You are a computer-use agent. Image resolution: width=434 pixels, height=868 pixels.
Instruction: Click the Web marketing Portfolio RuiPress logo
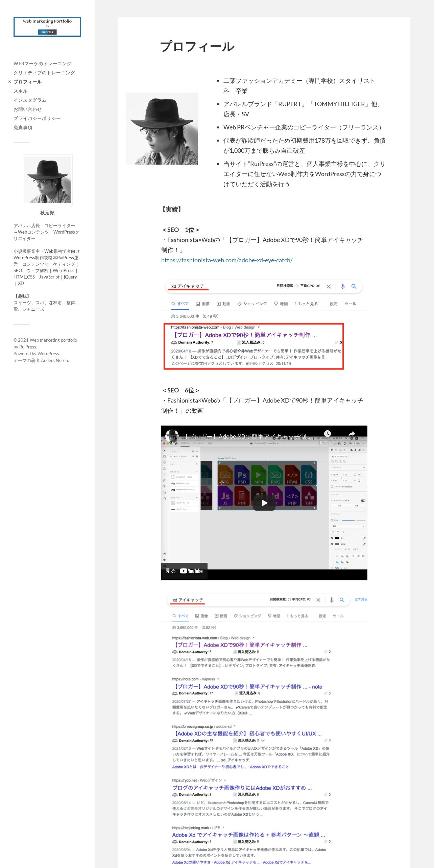point(47,27)
